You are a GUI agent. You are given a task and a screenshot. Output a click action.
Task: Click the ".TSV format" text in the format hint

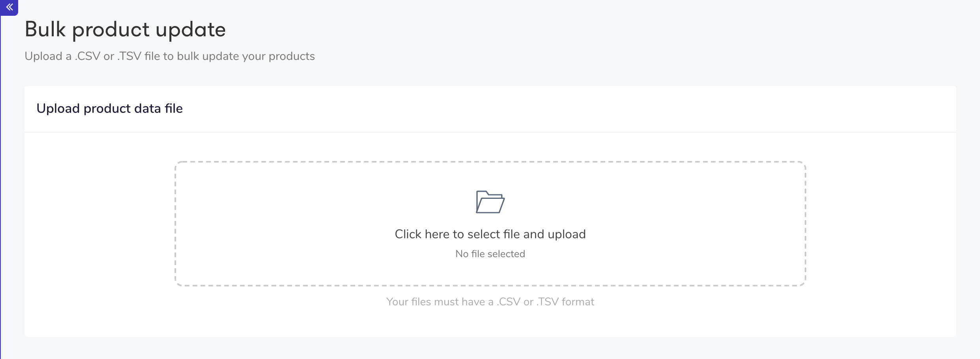click(565, 302)
